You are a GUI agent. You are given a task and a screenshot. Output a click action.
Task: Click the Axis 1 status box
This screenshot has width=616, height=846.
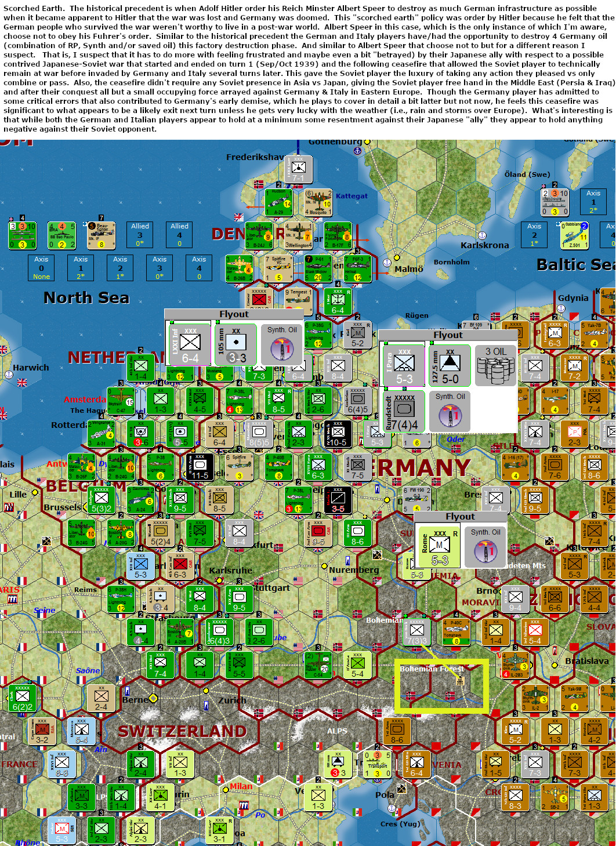pos(81,267)
